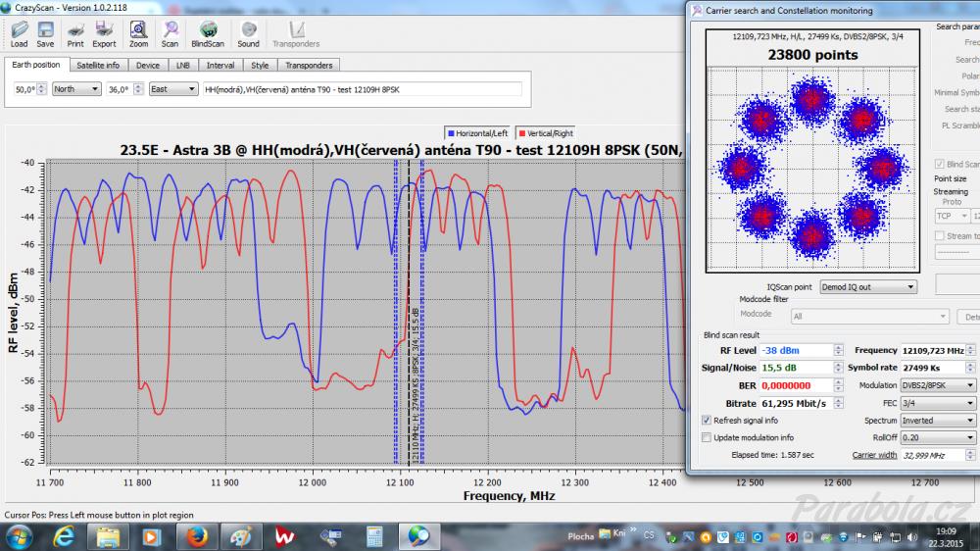The width and height of the screenshot is (980, 551).
Task: Open the North latitude direction dropdown
Action: [x=76, y=89]
